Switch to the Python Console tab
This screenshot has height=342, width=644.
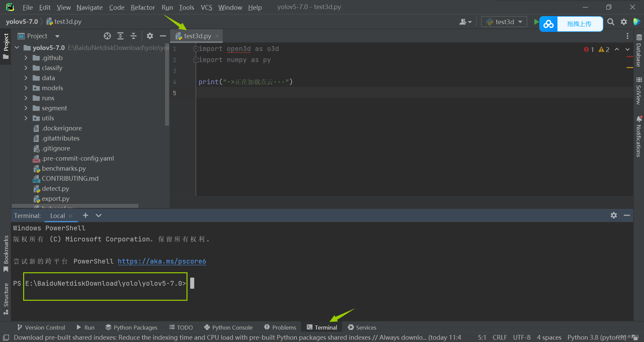228,327
